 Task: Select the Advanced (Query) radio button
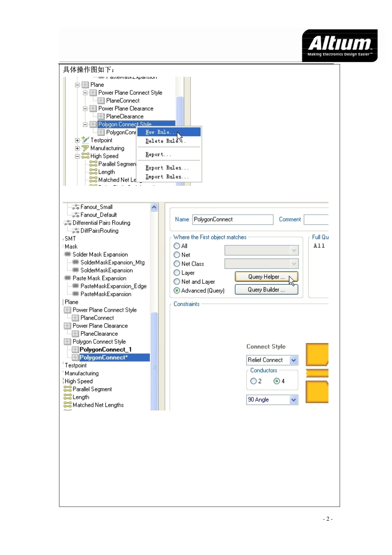[x=177, y=290]
